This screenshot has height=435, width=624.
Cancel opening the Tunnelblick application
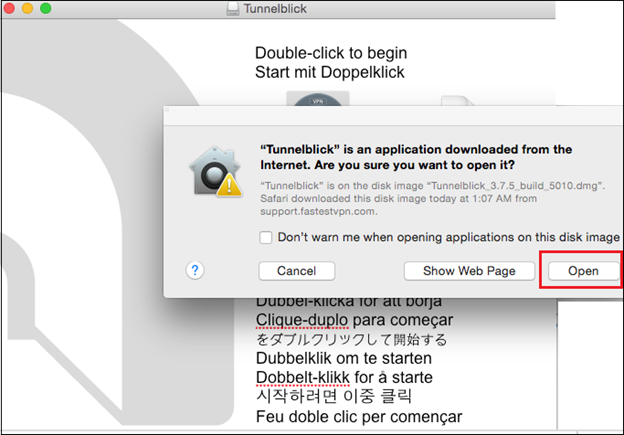pyautogui.click(x=296, y=271)
